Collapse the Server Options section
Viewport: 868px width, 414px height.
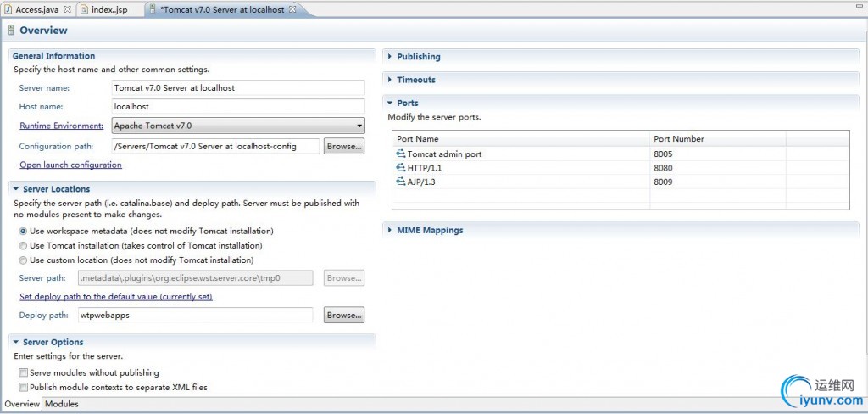tap(16, 343)
